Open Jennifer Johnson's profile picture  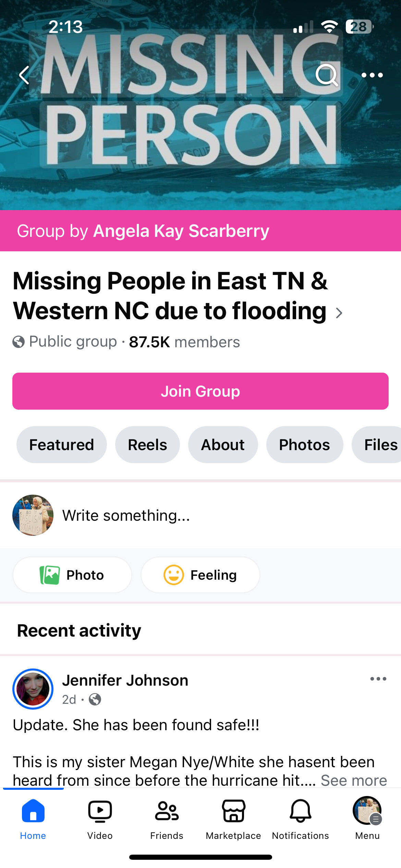pyautogui.click(x=33, y=689)
